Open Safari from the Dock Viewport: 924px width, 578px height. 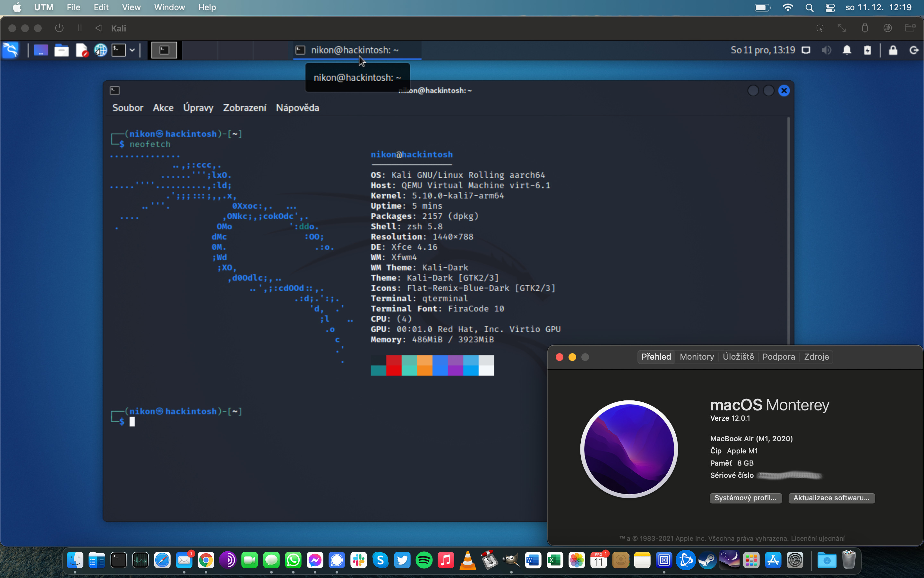coord(162,560)
